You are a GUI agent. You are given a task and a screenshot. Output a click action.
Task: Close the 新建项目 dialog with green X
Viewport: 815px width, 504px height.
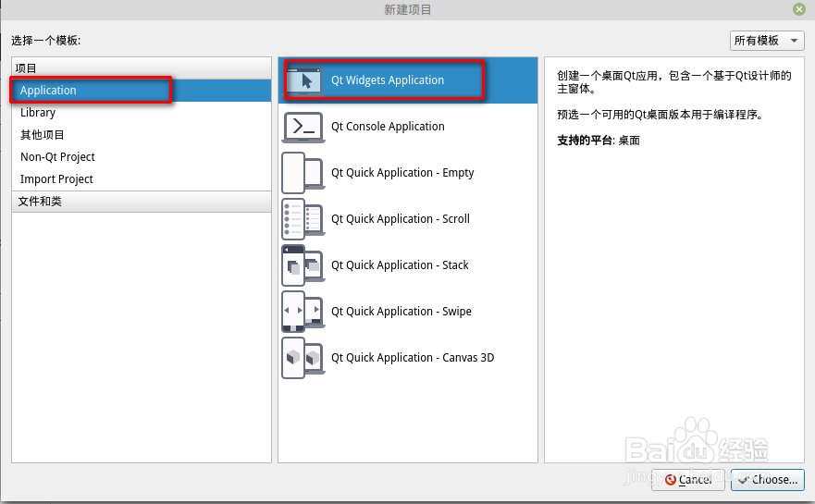tap(799, 9)
